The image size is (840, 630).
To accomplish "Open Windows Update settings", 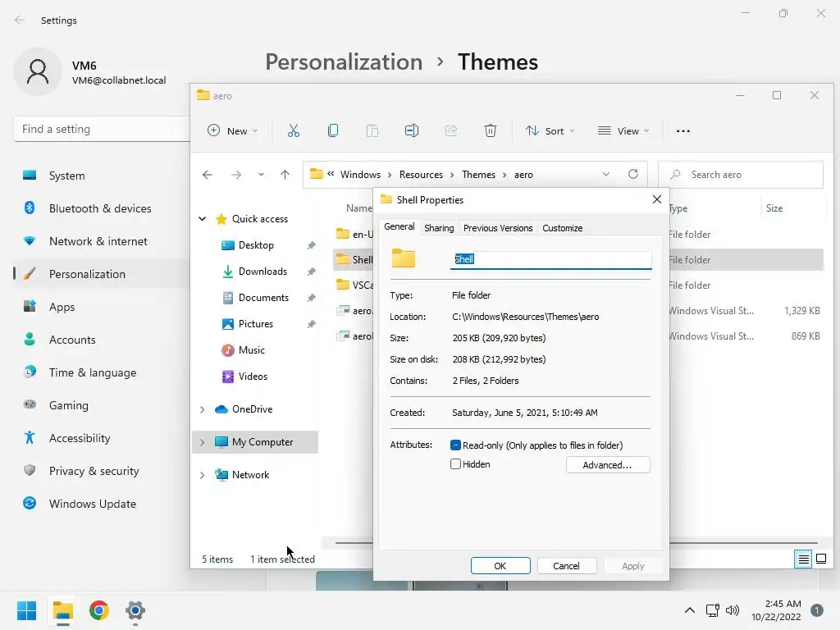I will [x=92, y=504].
